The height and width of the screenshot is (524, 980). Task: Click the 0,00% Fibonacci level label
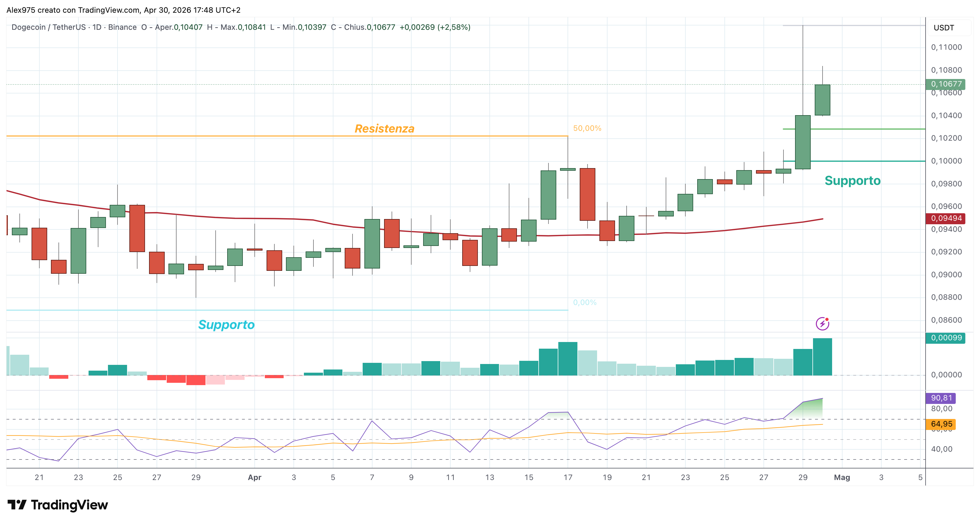coord(585,303)
